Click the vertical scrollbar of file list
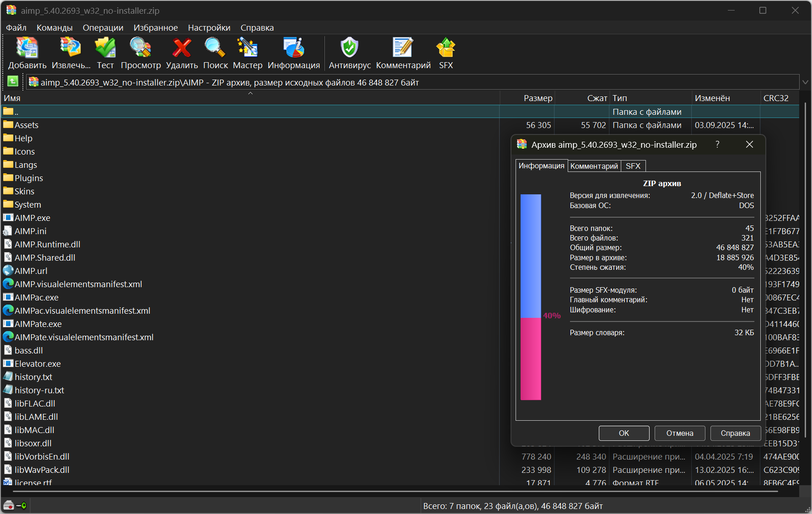 [x=805, y=270]
